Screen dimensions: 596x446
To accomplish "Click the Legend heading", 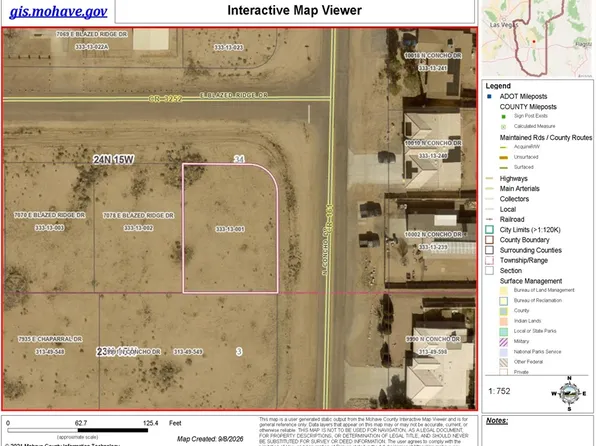I will point(498,86).
